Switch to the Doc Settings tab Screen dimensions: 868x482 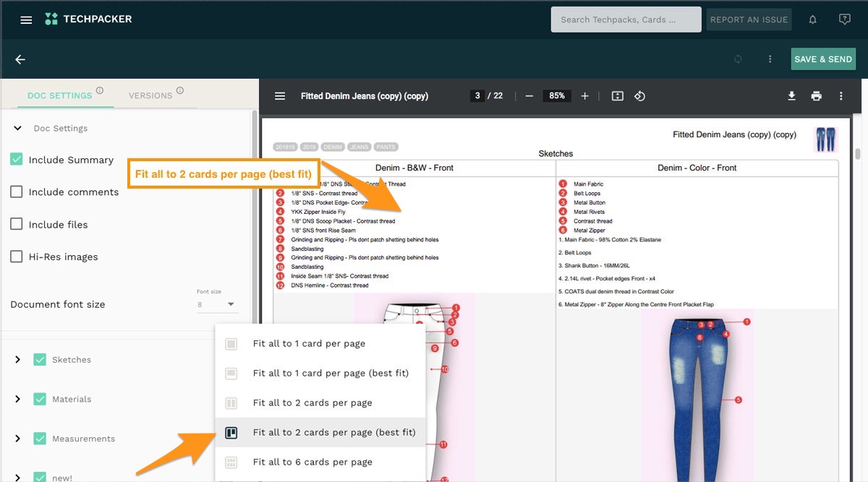tap(60, 95)
